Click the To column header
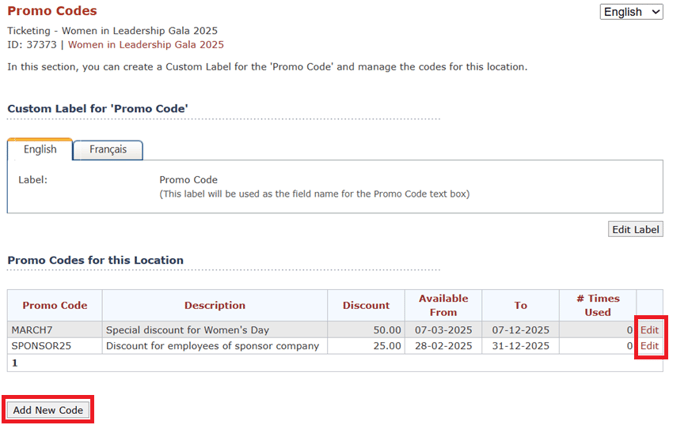Viewport: 688px width, 425px height. (520, 305)
